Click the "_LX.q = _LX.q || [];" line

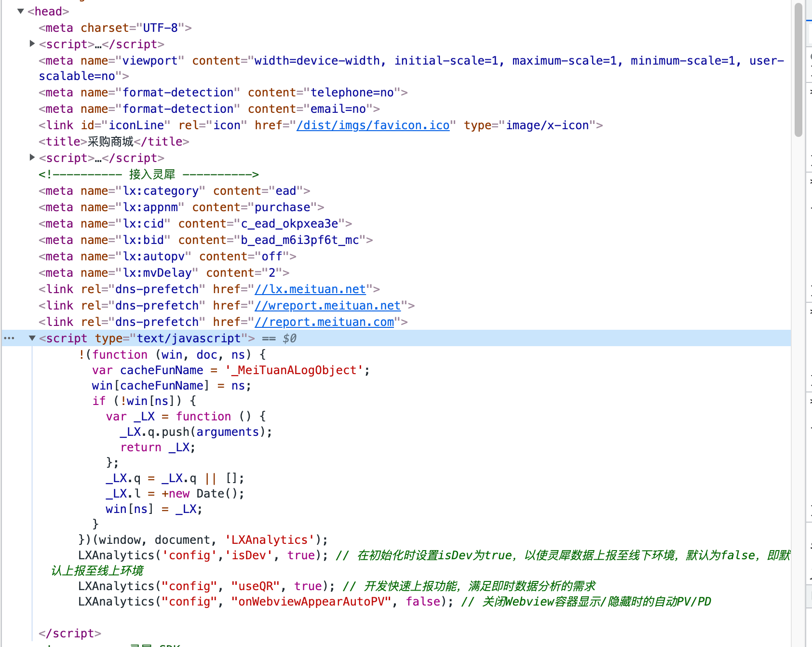(x=175, y=478)
